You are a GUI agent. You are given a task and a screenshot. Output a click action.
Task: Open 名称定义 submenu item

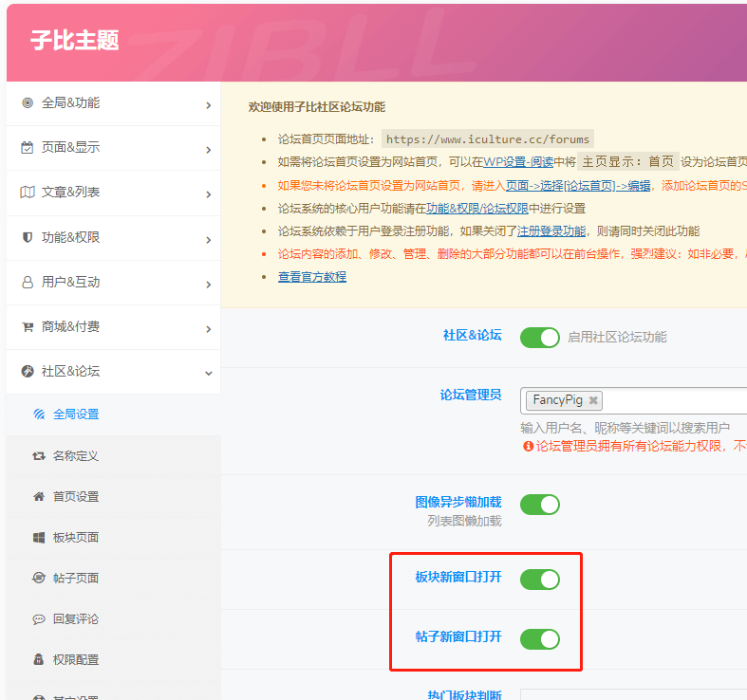coord(75,456)
